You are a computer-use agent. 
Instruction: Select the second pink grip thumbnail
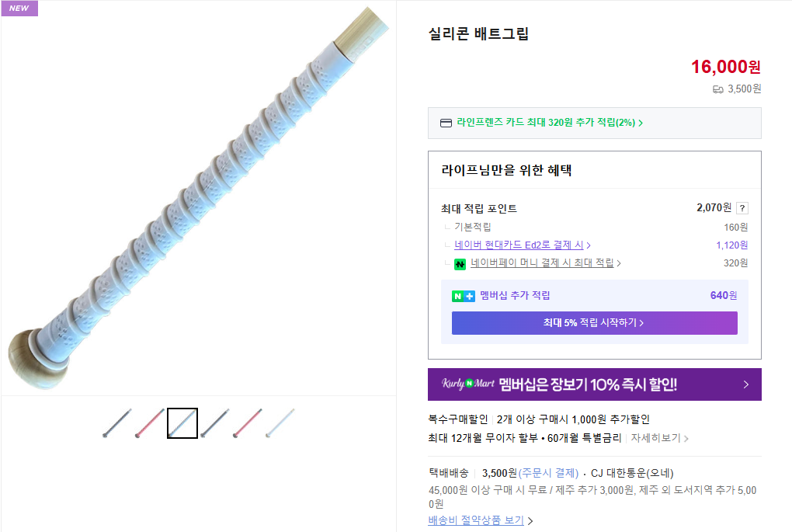(150, 423)
